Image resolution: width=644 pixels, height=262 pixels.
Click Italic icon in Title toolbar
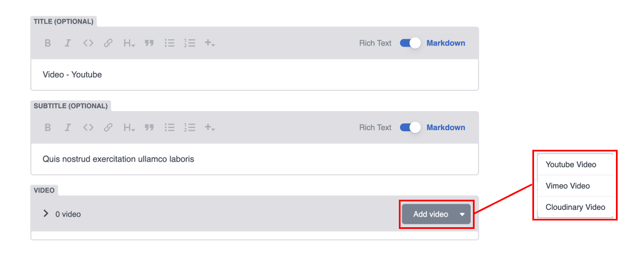click(68, 43)
